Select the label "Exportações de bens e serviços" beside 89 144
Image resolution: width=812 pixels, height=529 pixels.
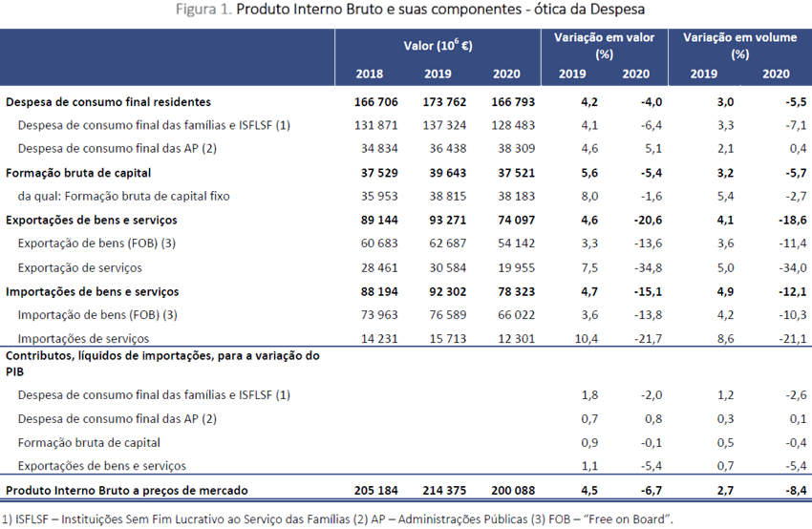[91, 220]
